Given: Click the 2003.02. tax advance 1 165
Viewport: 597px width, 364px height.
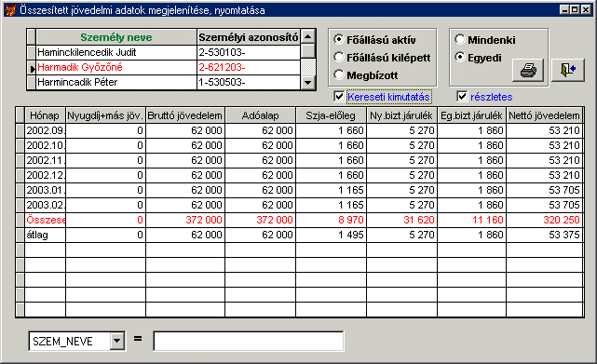Looking at the screenshot, I should (331, 205).
